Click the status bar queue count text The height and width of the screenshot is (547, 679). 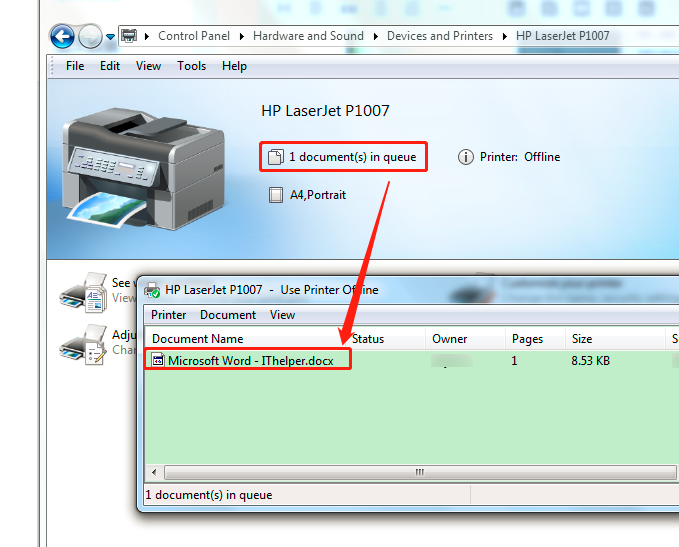(209, 495)
